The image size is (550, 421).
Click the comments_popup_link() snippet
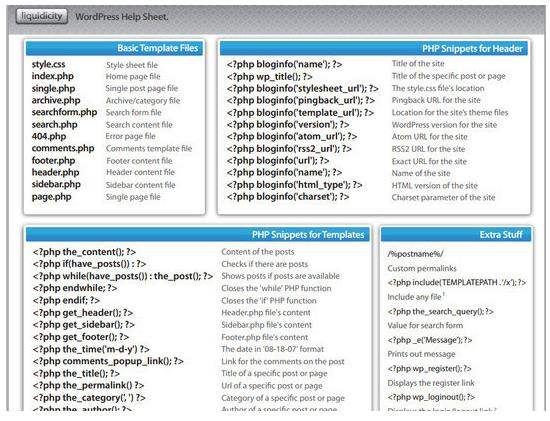108,361
